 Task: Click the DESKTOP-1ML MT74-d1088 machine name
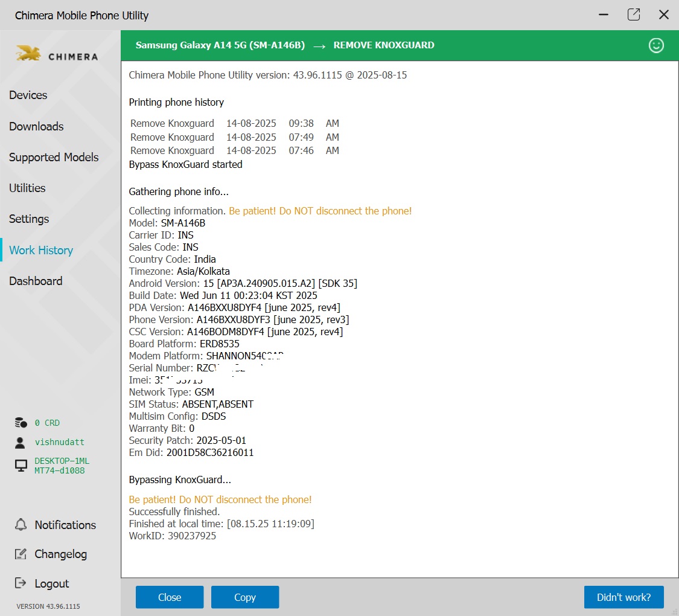(62, 466)
